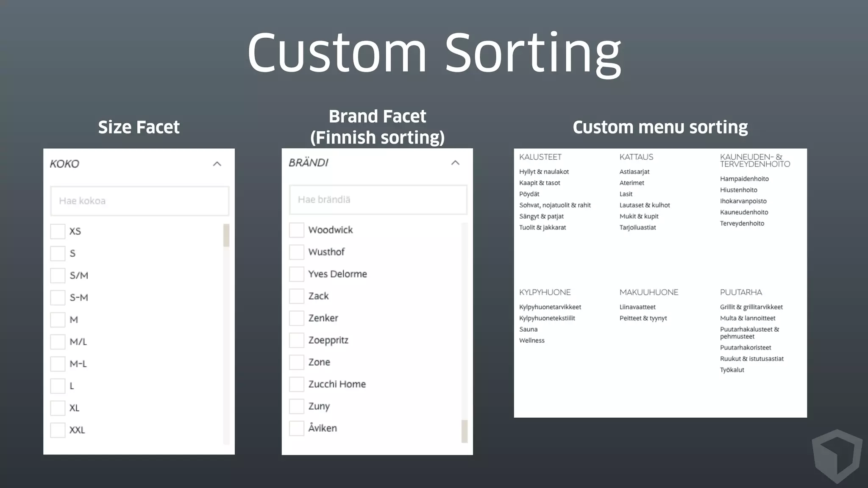The image size is (868, 488).
Task: Click the brand facet scrollbar thumb
Action: pos(465,431)
